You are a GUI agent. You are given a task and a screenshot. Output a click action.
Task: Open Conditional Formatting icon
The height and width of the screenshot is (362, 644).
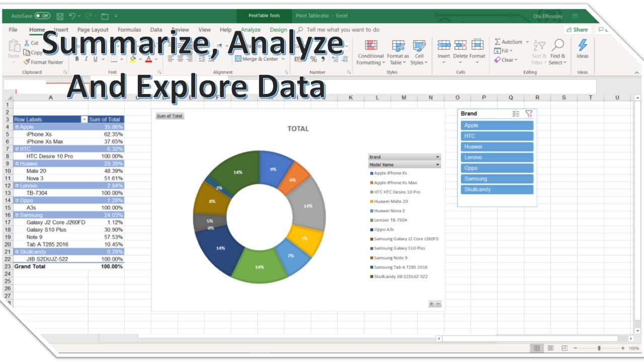(371, 46)
